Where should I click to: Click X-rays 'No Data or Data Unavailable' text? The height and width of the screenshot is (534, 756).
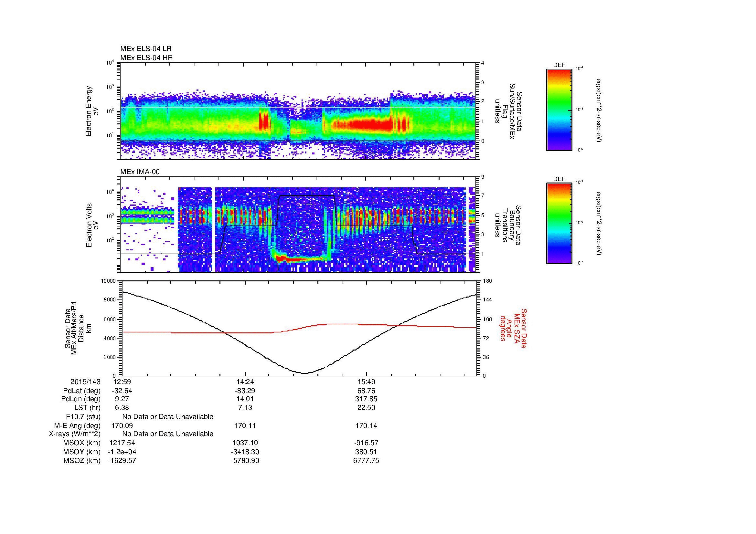168,434
